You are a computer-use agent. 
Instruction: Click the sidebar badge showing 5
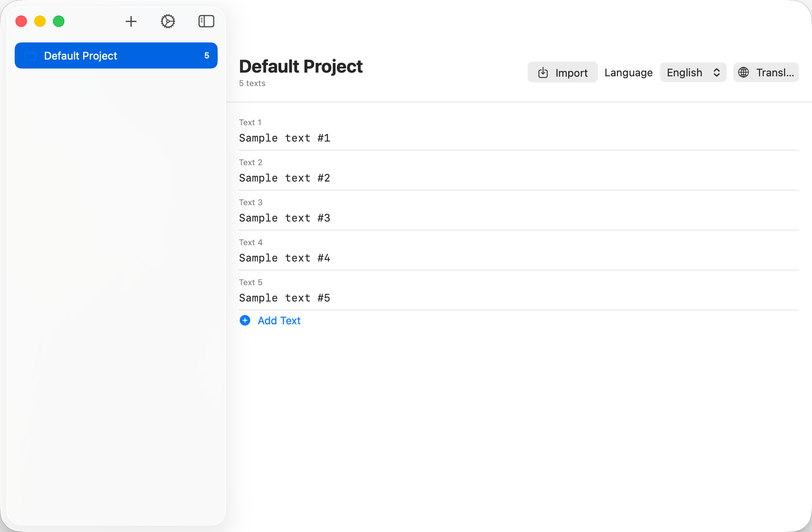(207, 55)
